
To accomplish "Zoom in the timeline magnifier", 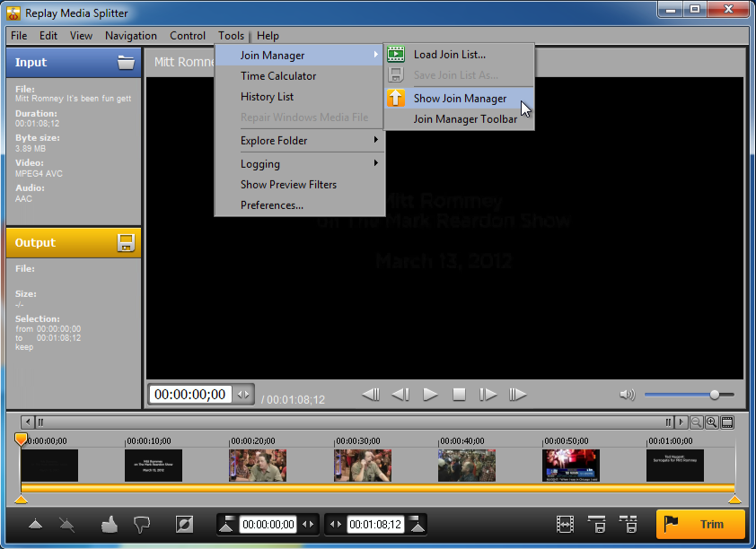I will [x=712, y=423].
